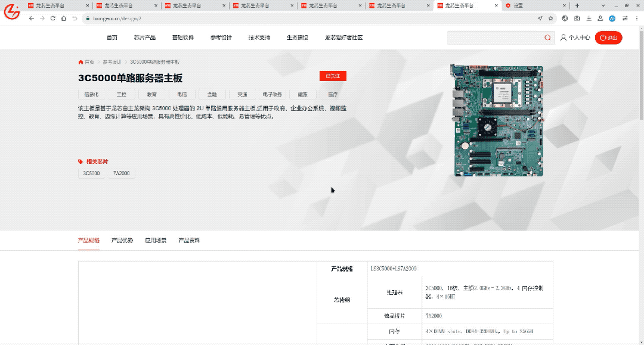Click the red search magnifier icon
644x345 pixels.
click(547, 38)
